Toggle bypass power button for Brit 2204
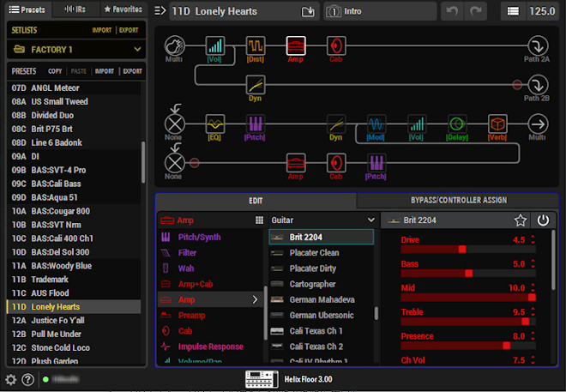Viewport: 566px width, 392px height. point(543,220)
